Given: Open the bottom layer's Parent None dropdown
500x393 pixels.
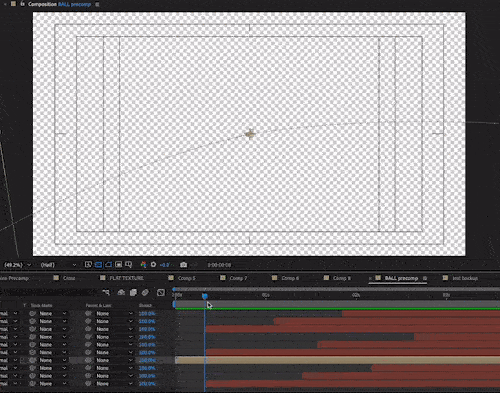Looking at the screenshot, I should [x=114, y=384].
